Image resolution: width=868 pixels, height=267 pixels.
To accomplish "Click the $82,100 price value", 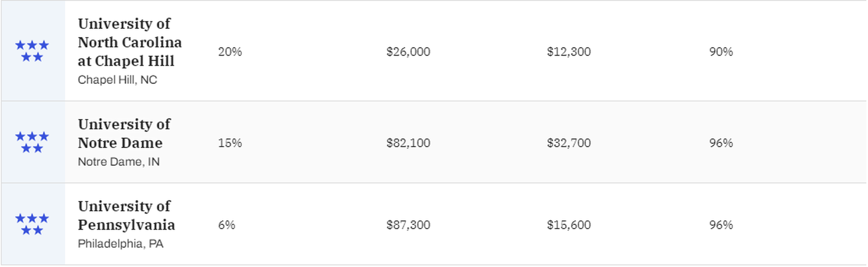I will tap(408, 143).
